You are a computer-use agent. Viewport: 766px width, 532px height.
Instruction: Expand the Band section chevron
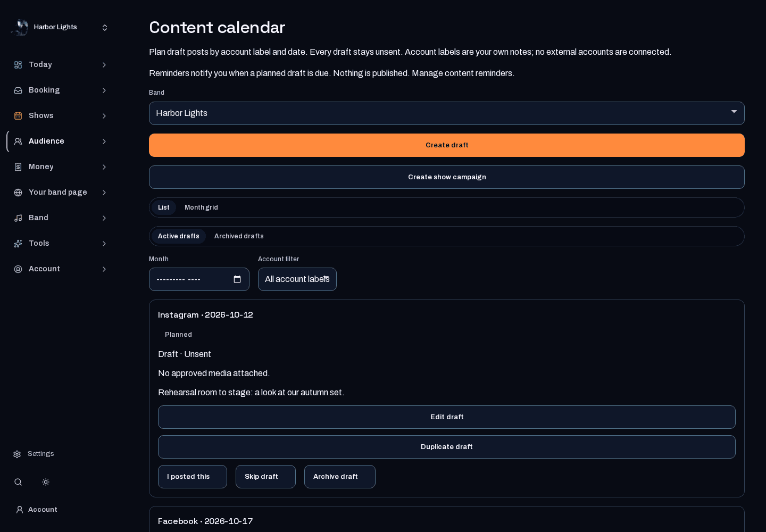point(104,218)
